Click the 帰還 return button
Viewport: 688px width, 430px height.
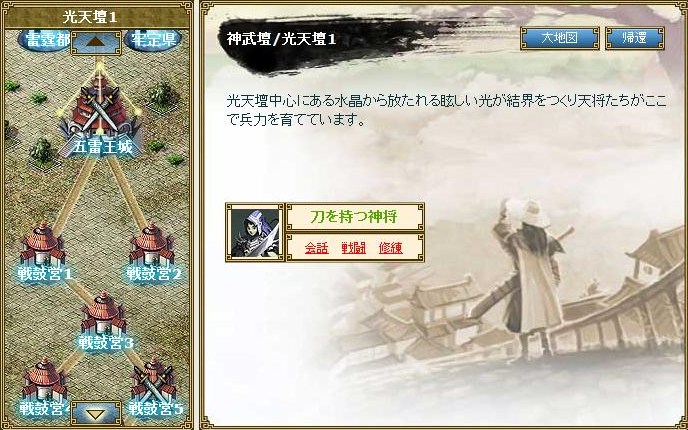point(634,38)
